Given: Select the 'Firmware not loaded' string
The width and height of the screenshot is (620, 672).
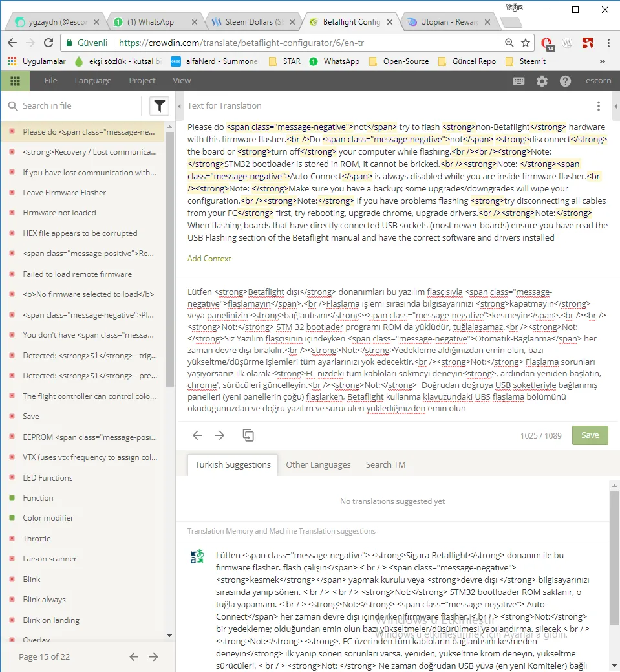Looking at the screenshot, I should pos(83,213).
